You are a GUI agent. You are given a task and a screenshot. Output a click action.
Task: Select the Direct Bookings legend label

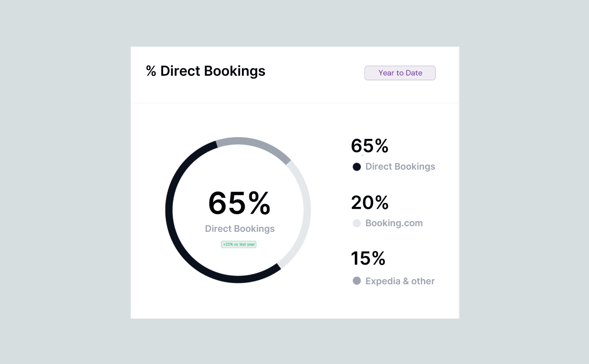click(400, 166)
